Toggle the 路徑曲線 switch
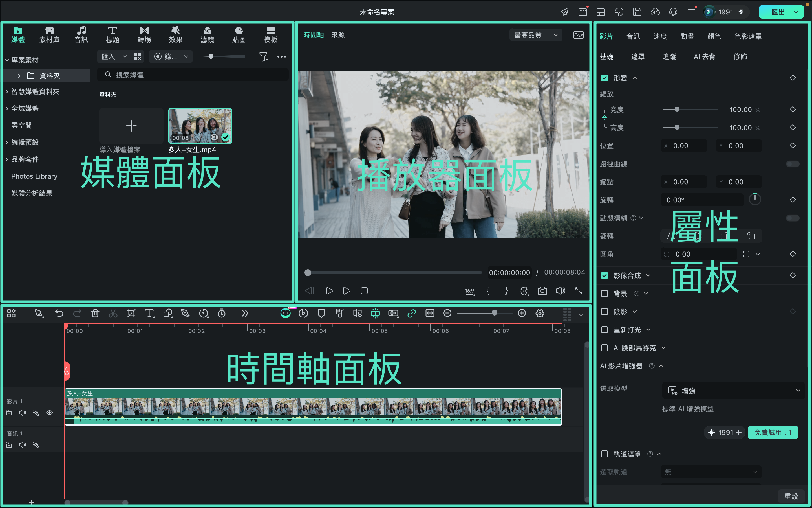The height and width of the screenshot is (508, 812). tap(793, 164)
